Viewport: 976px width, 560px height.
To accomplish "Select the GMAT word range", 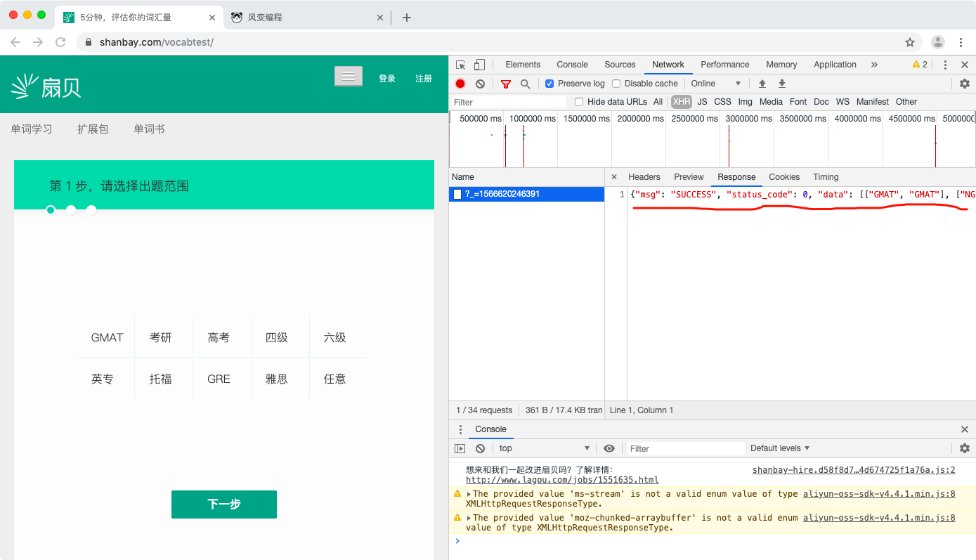I will pos(107,338).
